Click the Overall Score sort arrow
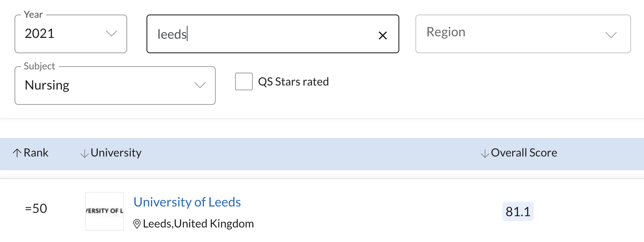Image resolution: width=644 pixels, height=242 pixels. tap(485, 153)
